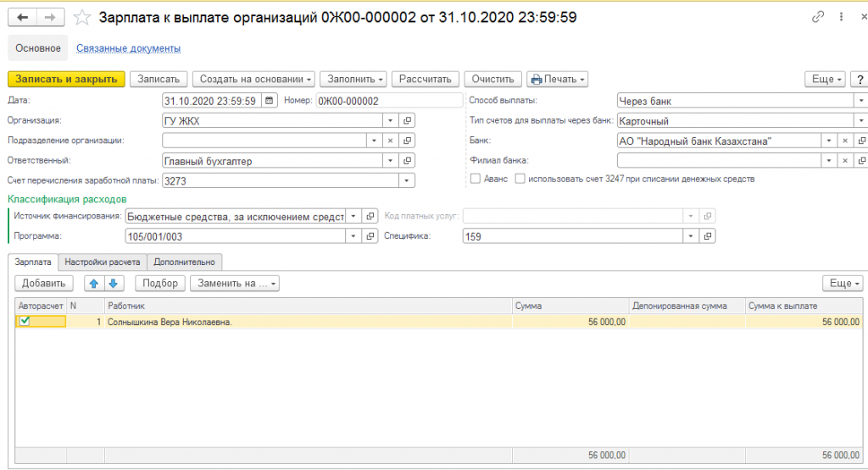Select Солнышкина Вера Николаевна worker cell
The image size is (868, 470).
tap(308, 322)
